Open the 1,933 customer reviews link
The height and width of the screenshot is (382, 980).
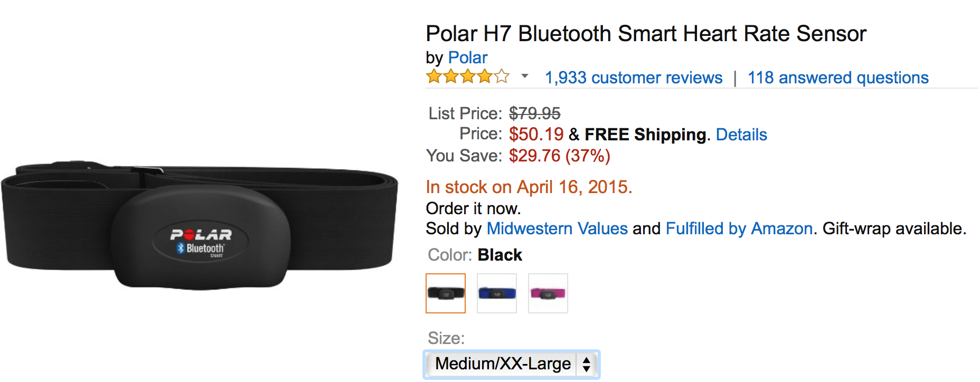(x=634, y=78)
